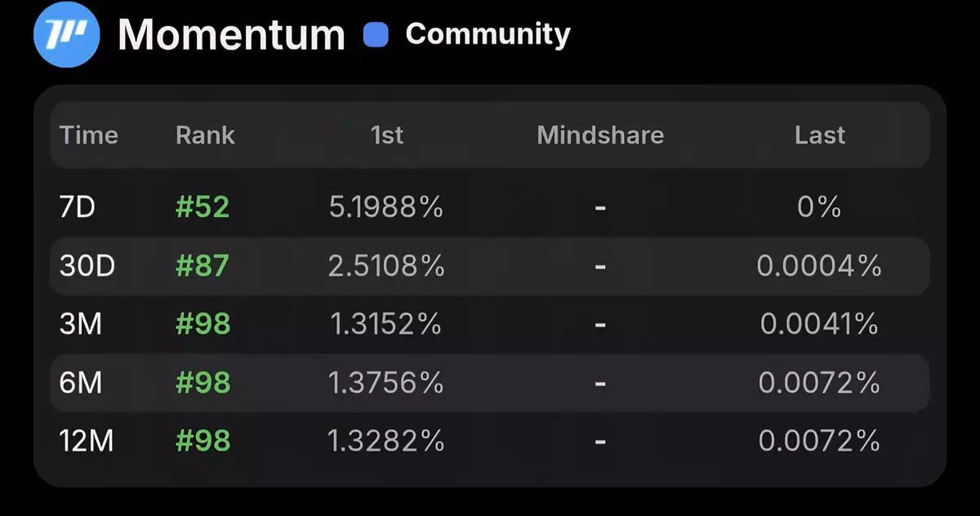
Task: Click the blue Community badge square
Action: [x=376, y=35]
